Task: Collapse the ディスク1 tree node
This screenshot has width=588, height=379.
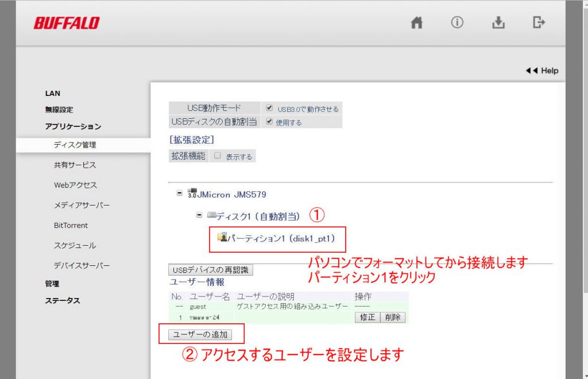Action: [x=199, y=215]
